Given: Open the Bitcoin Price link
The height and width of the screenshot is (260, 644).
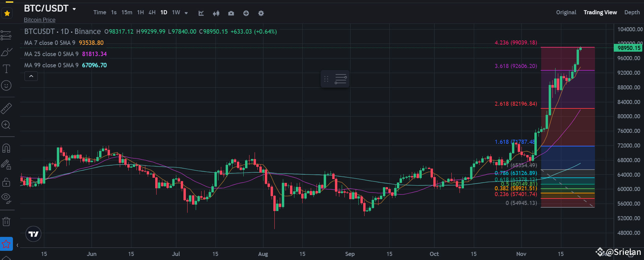Looking at the screenshot, I should (x=39, y=20).
